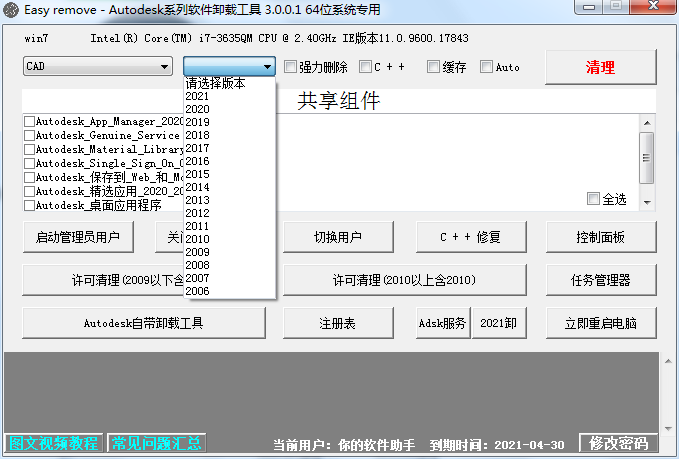Select version 2012 from the list

[230, 213]
